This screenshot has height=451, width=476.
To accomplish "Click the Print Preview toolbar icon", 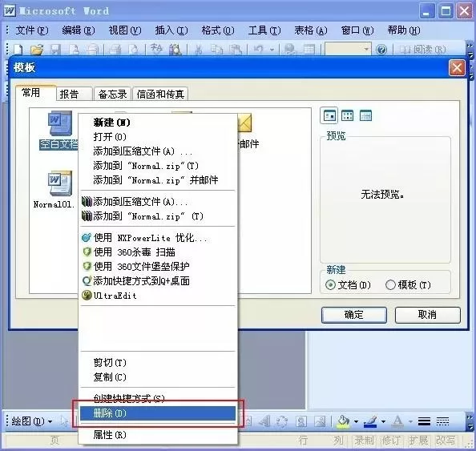I will 134,50.
